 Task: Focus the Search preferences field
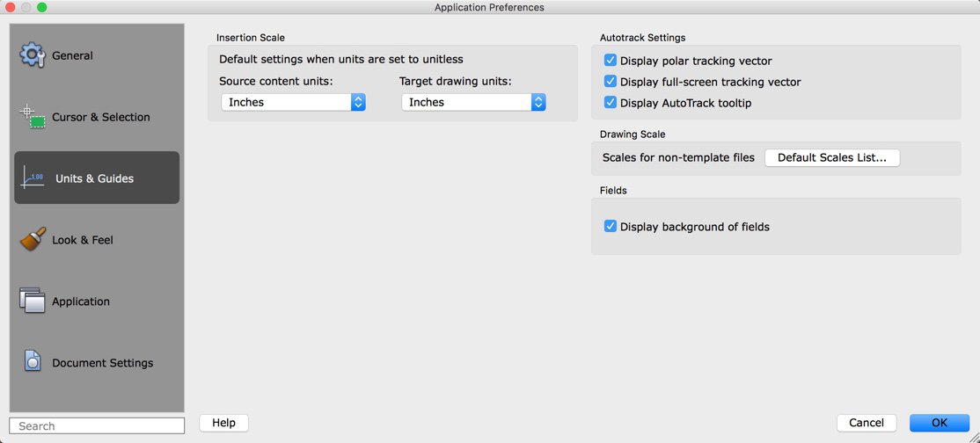tap(97, 425)
